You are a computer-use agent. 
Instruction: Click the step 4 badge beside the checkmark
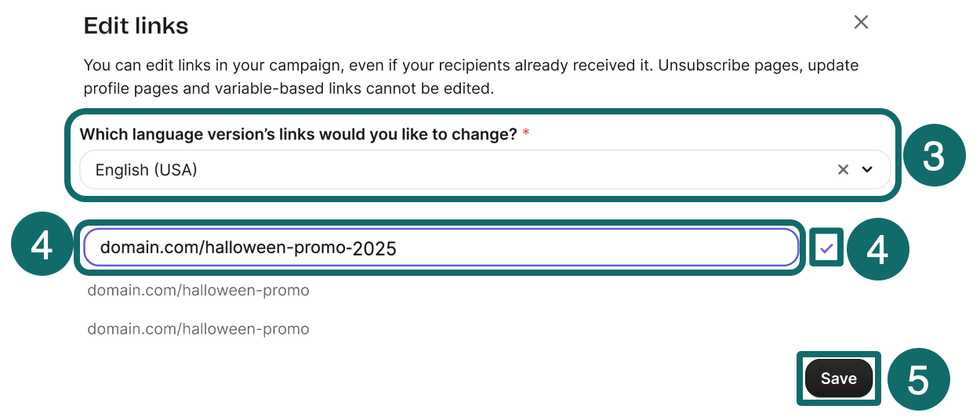point(877,251)
